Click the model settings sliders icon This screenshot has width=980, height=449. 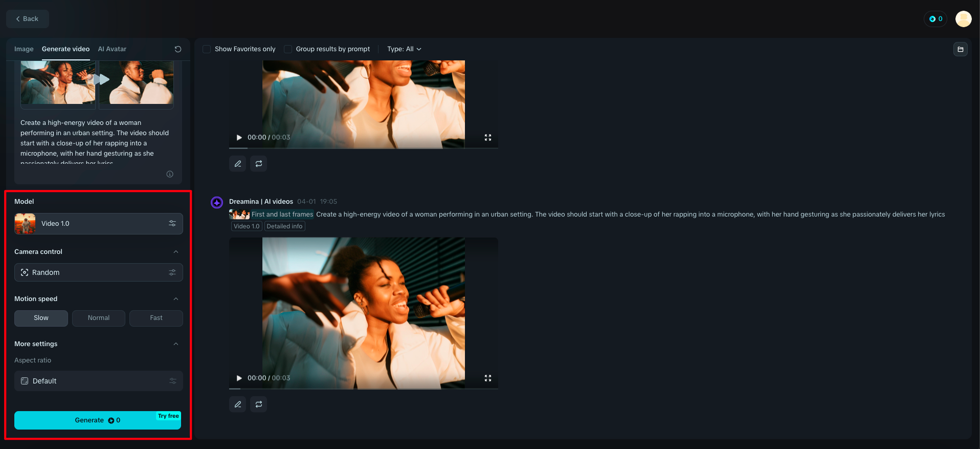[172, 224]
